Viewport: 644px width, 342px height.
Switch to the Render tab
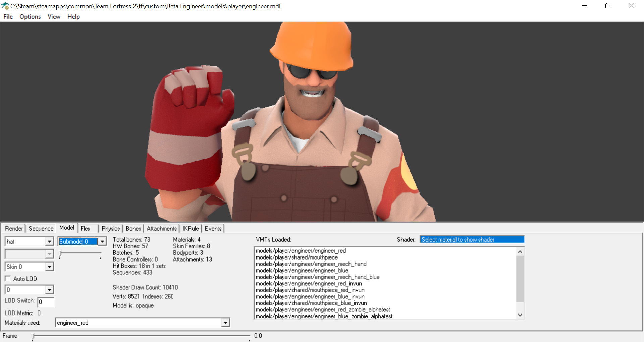[13, 228]
